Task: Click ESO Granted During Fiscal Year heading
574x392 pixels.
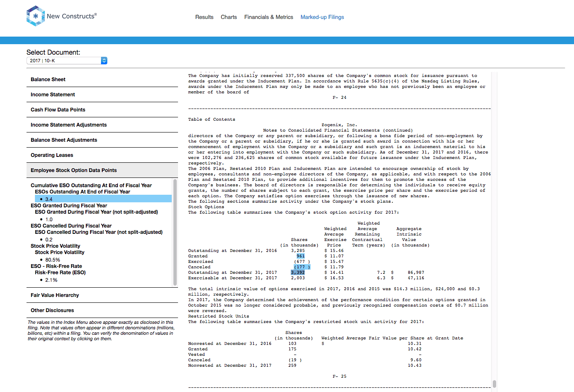Action: (69, 206)
